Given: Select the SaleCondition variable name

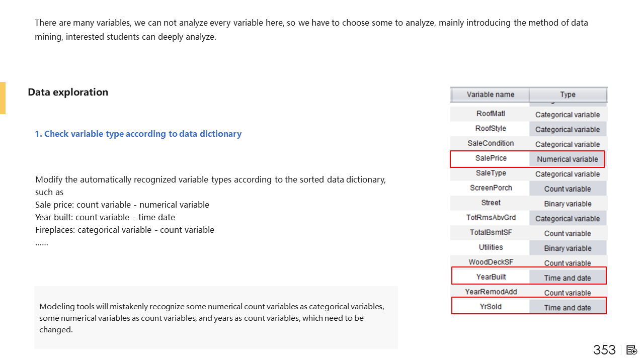Looking at the screenshot, I should pyautogui.click(x=490, y=143).
